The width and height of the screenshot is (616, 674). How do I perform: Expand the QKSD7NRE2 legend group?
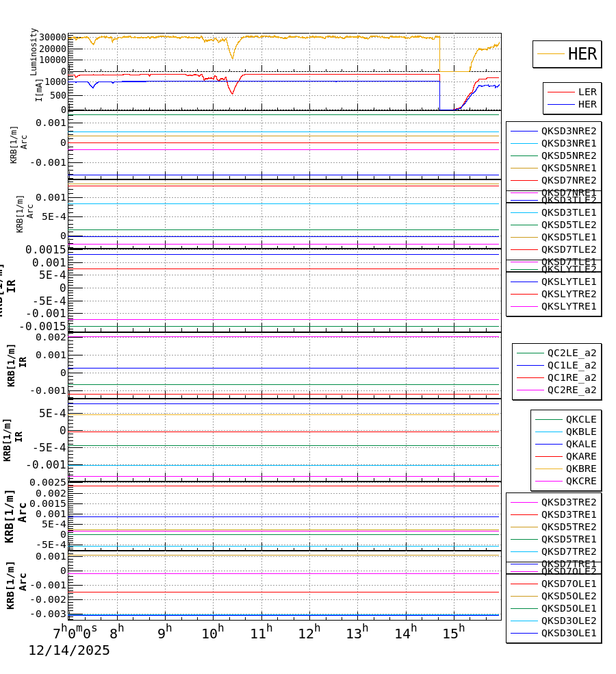[561, 179]
